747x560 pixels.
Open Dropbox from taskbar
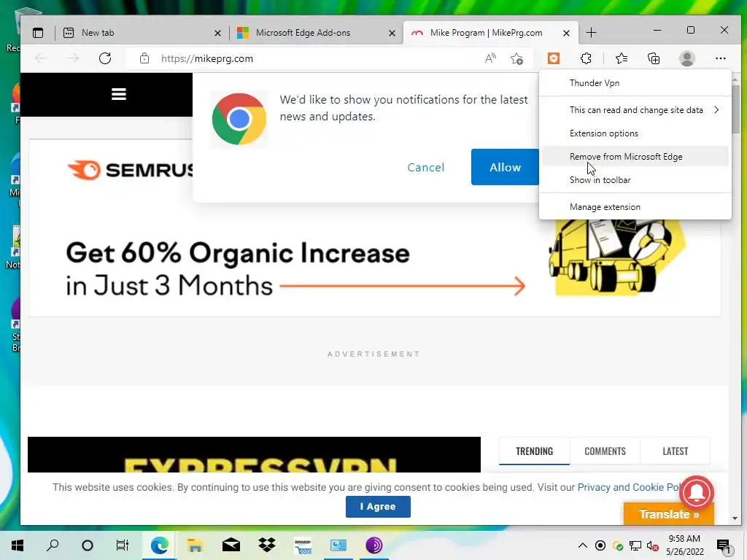click(x=267, y=545)
